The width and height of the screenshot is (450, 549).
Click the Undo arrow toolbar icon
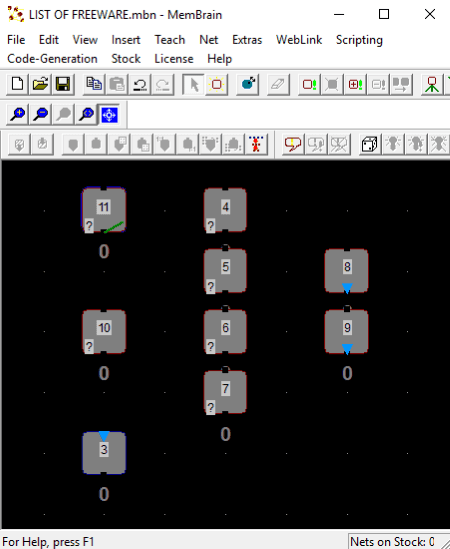click(x=140, y=84)
